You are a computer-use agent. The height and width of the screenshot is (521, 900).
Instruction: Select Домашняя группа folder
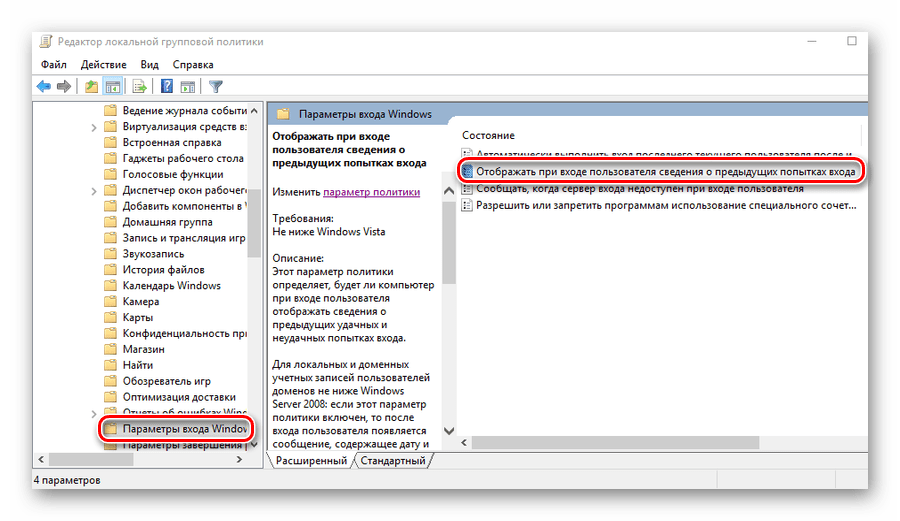pos(158,222)
